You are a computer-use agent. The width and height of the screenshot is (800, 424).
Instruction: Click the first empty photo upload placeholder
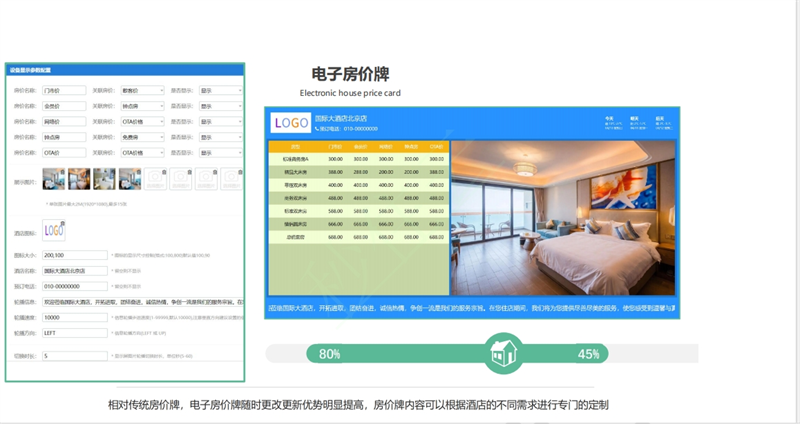pyautogui.click(x=156, y=179)
